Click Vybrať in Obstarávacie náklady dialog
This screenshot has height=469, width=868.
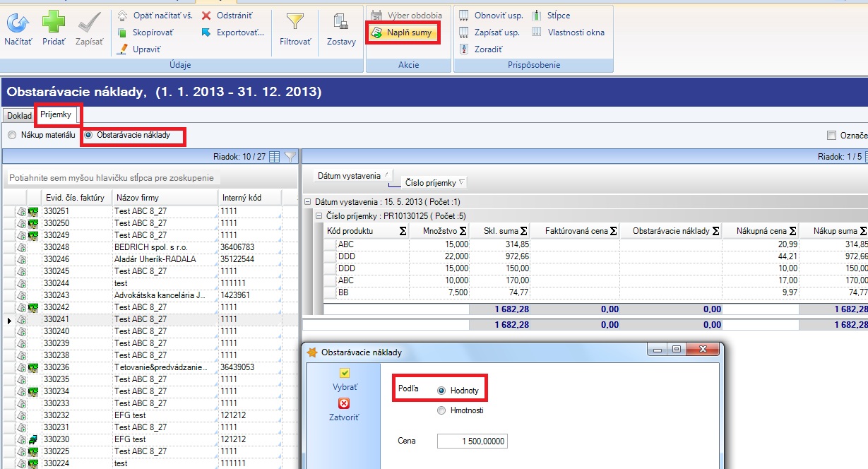coord(344,380)
